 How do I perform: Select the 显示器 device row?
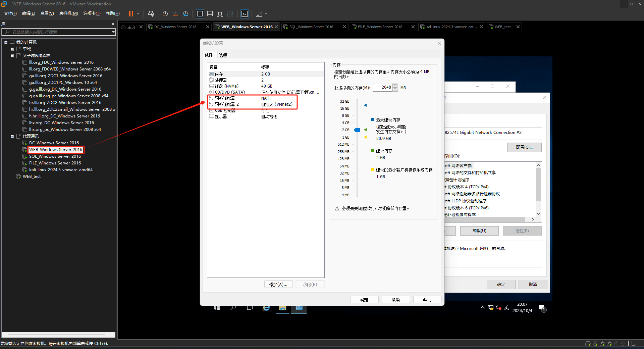point(266,116)
